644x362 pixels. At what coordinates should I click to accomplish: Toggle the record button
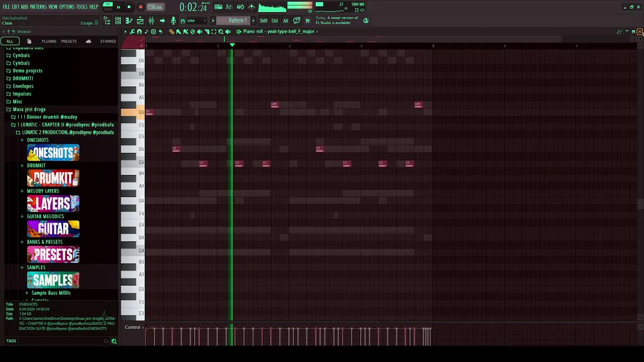click(x=140, y=7)
